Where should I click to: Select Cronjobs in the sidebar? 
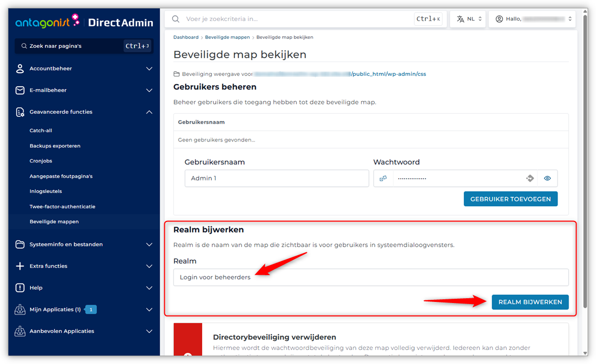[x=42, y=160]
